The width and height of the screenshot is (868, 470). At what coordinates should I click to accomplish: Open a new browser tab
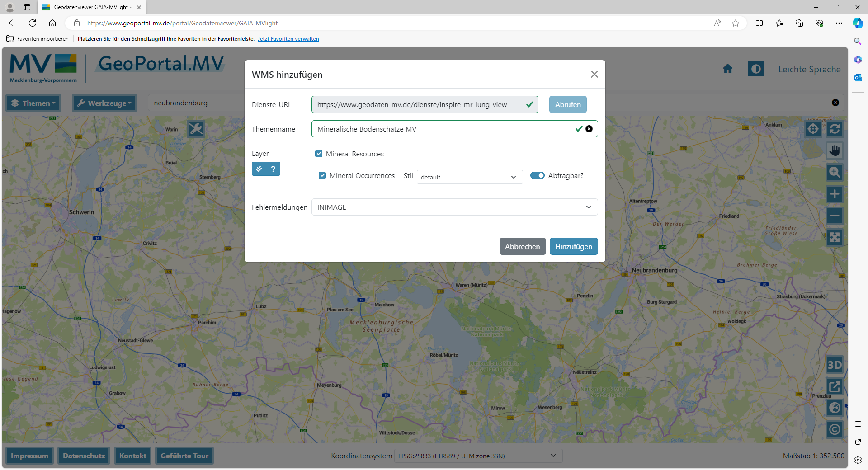154,7
